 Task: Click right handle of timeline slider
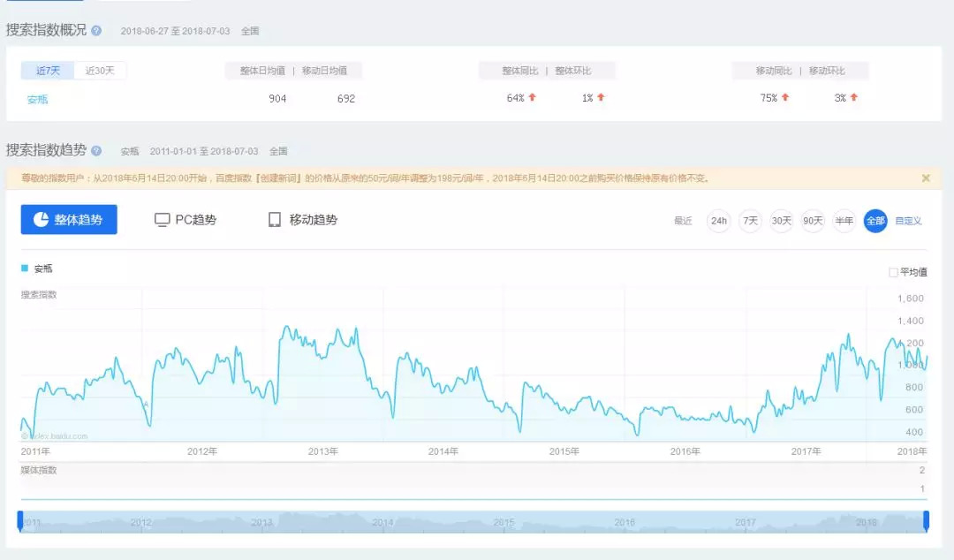[927, 521]
